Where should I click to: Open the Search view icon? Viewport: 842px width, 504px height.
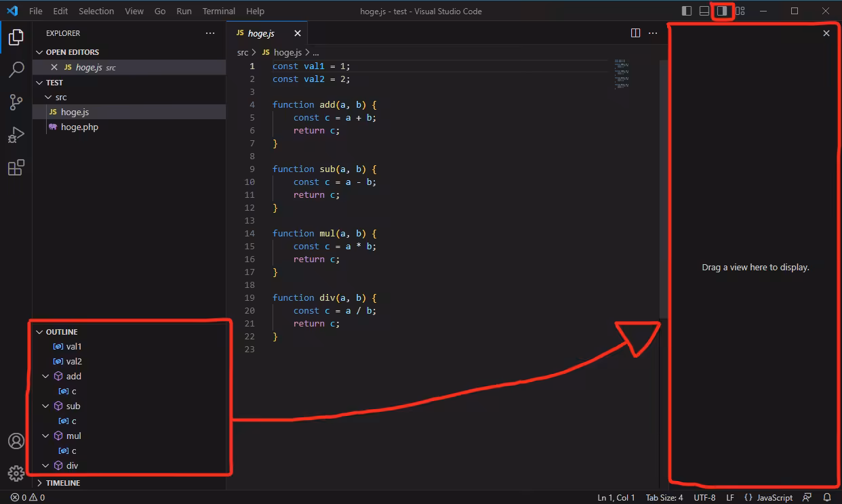point(16,70)
